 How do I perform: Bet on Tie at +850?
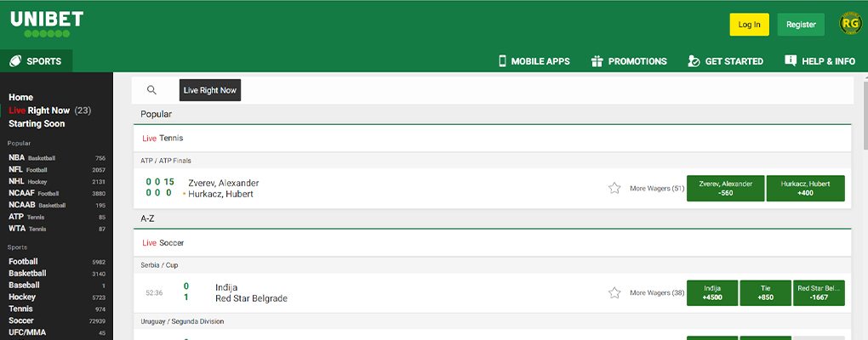pyautogui.click(x=765, y=293)
